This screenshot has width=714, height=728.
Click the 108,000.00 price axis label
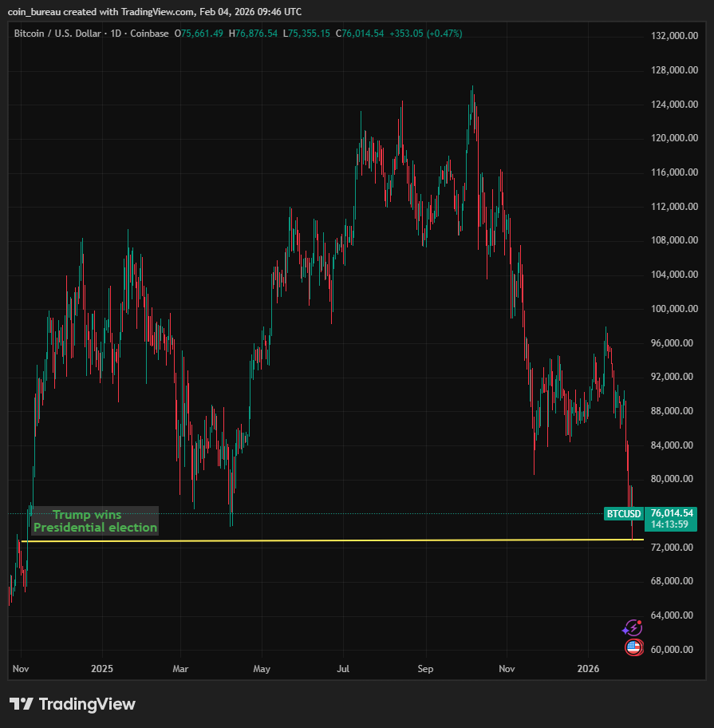tap(674, 240)
